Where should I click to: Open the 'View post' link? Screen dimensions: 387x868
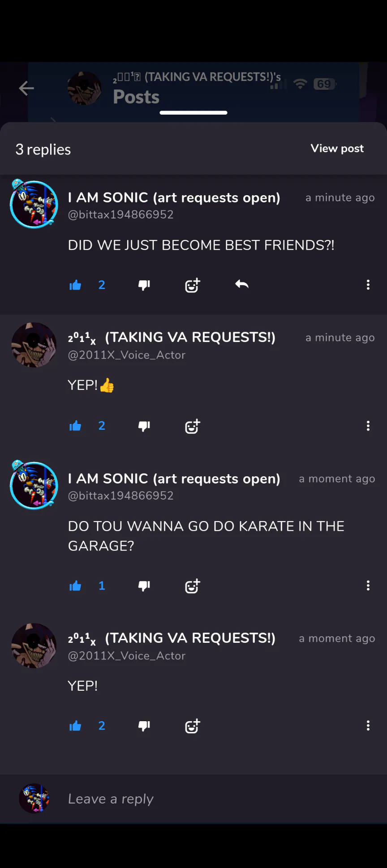pyautogui.click(x=337, y=149)
